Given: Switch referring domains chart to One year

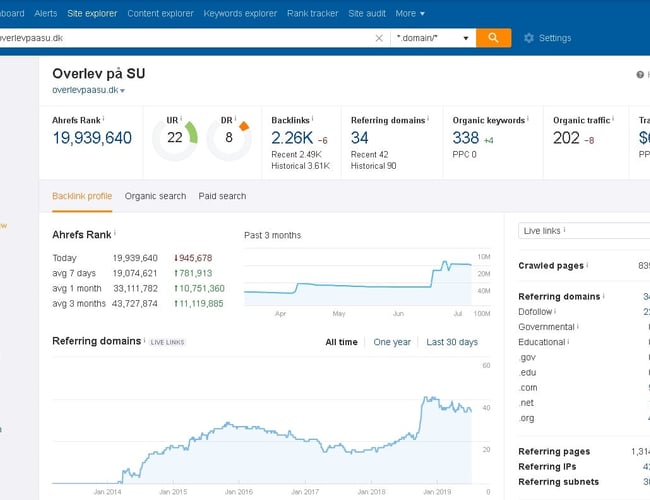Looking at the screenshot, I should click(392, 342).
